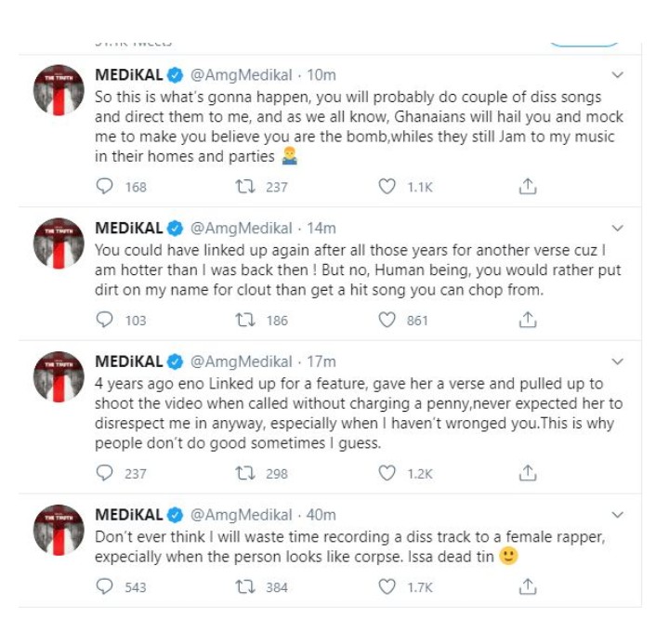Reply to the 10m diss songs tweet

(105, 187)
